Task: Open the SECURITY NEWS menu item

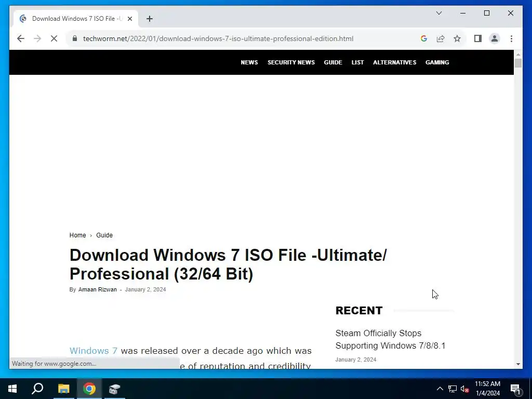Action: (x=291, y=62)
